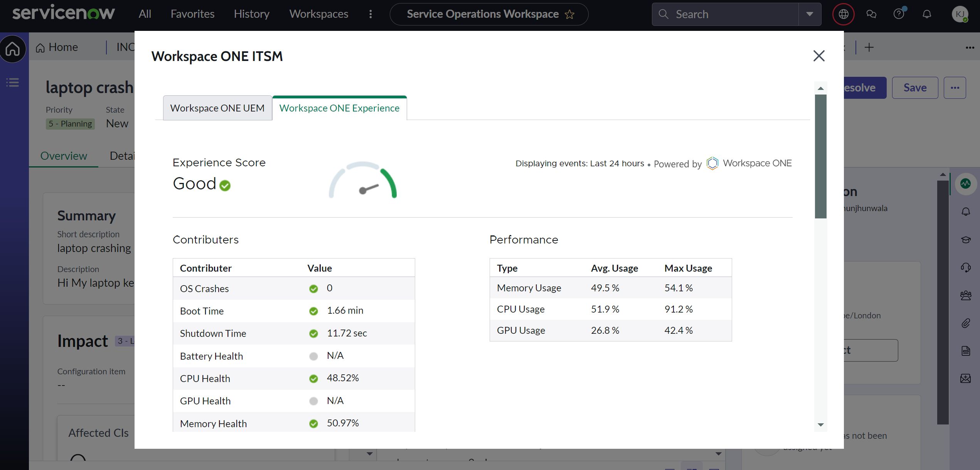The image size is (980, 470).
Task: Click the globe scope selector icon
Action: 843,14
